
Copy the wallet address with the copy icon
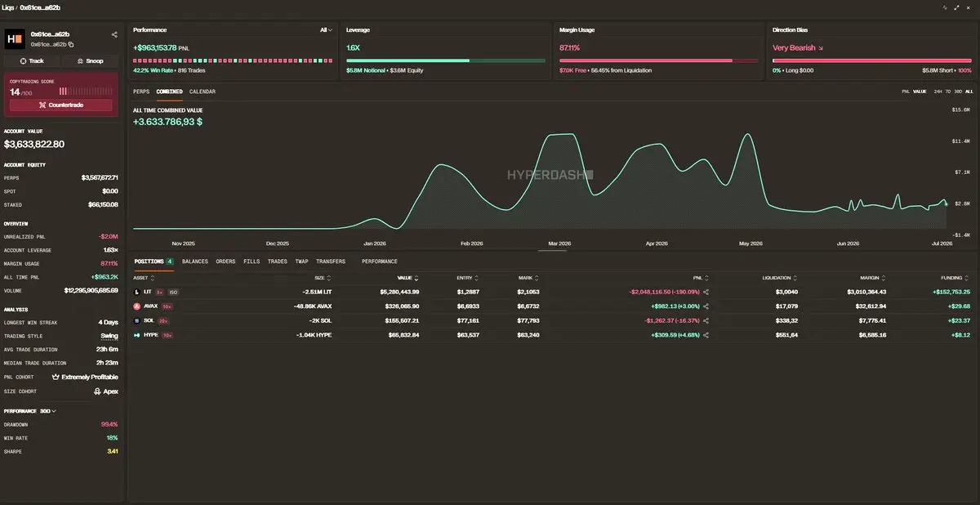(71, 44)
